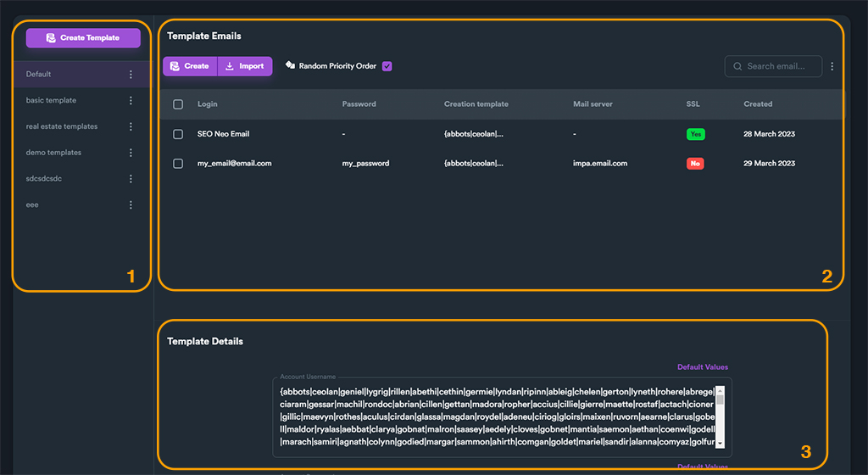Image resolution: width=868 pixels, height=475 pixels.
Task: Select all emails with header checkbox
Action: coord(178,104)
